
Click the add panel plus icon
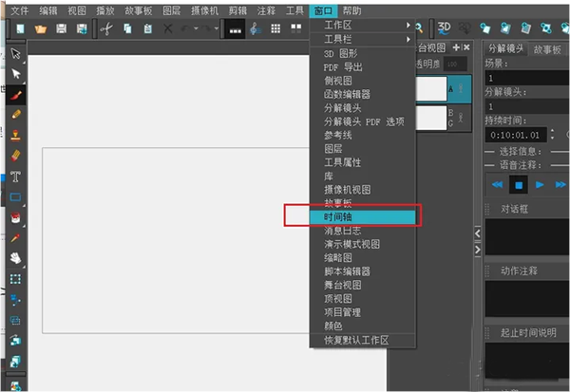tap(456, 47)
